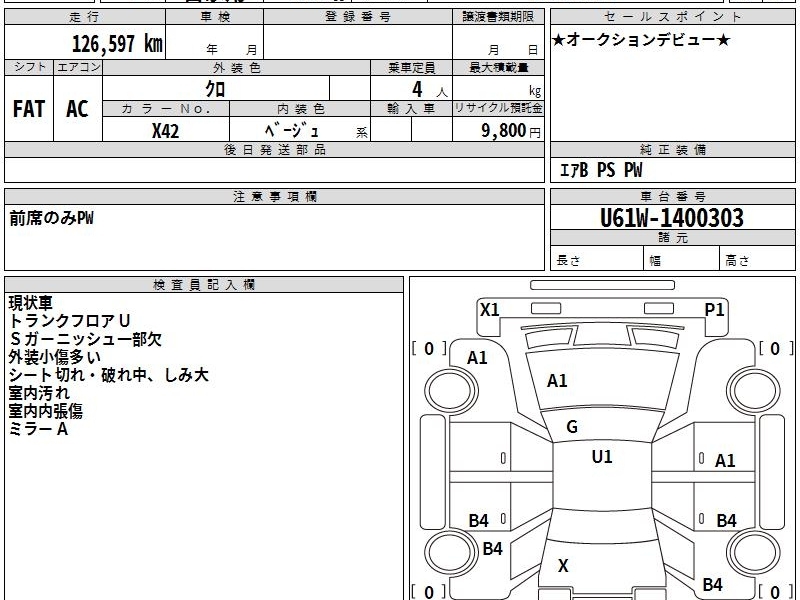The height and width of the screenshot is (600, 800).
Task: Select the 諸元 header
Action: coord(672,237)
